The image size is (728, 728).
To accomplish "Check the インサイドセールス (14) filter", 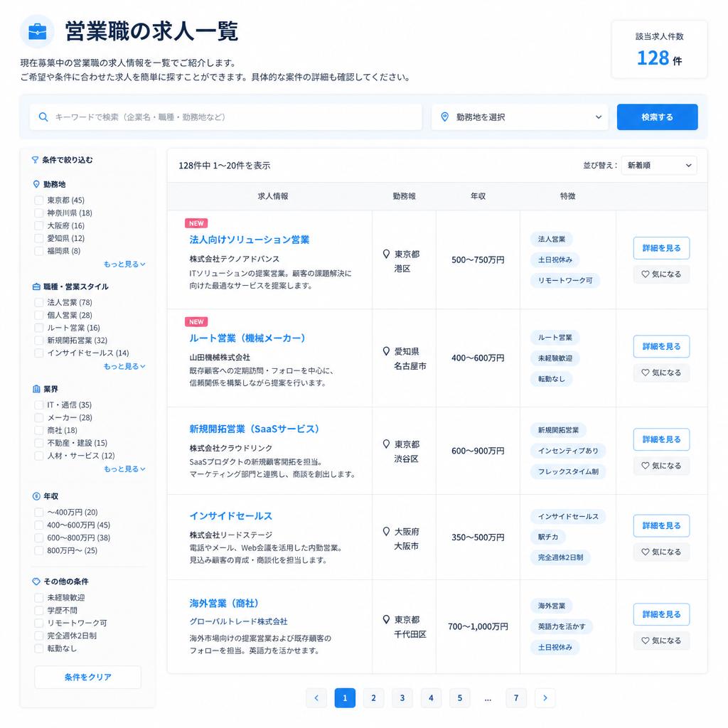I will [39, 353].
